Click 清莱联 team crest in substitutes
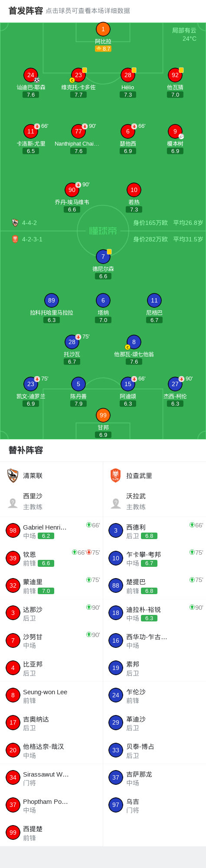This screenshot has width=206, height=868. 13,475
